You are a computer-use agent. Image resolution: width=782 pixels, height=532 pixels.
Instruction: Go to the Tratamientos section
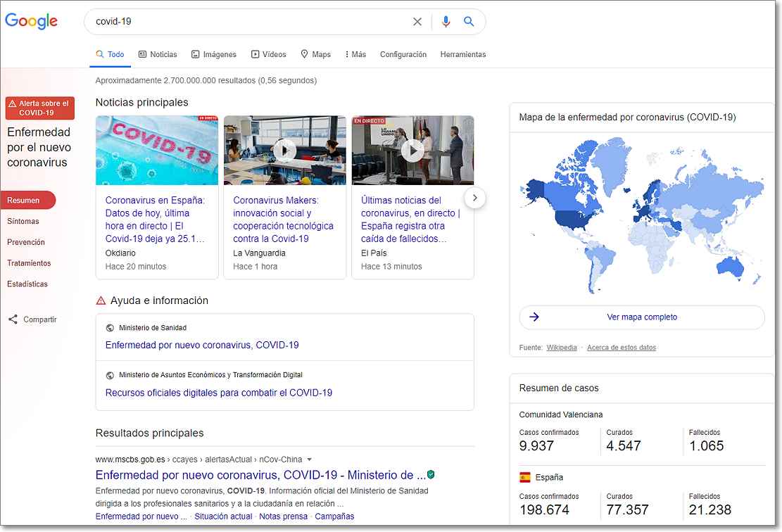coord(29,263)
